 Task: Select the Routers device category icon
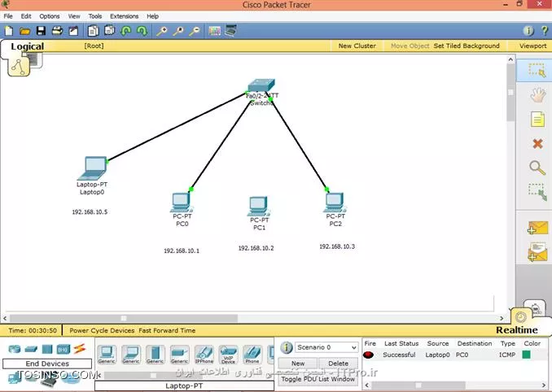pyautogui.click(x=15, y=349)
